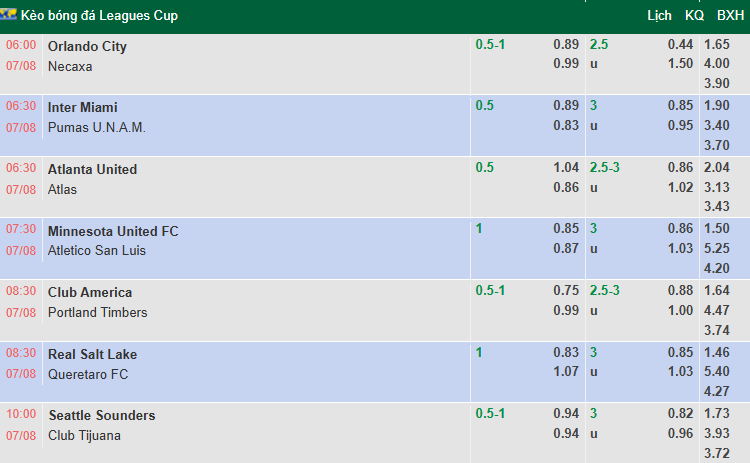Click the Portland Timbers team name
This screenshot has height=463, width=750.
(x=98, y=312)
